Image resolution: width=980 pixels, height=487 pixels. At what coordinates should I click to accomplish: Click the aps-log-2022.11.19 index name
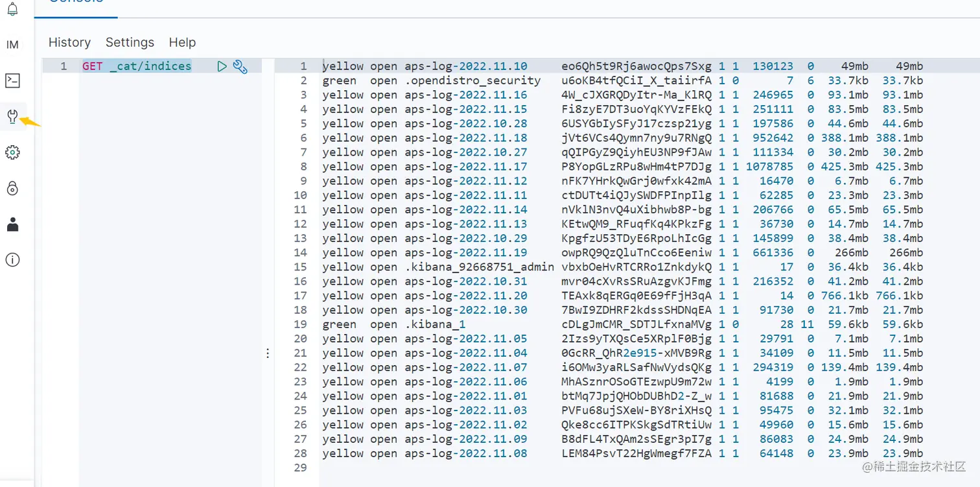[x=466, y=252]
